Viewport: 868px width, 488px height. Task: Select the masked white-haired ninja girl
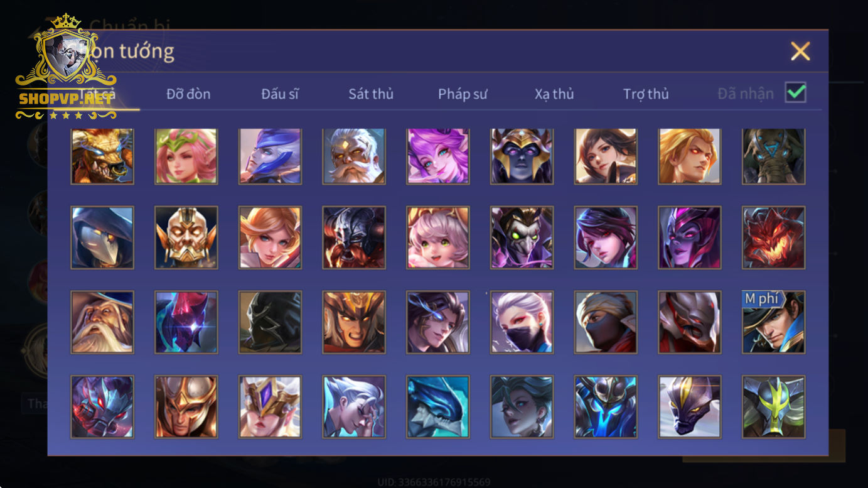coord(522,322)
